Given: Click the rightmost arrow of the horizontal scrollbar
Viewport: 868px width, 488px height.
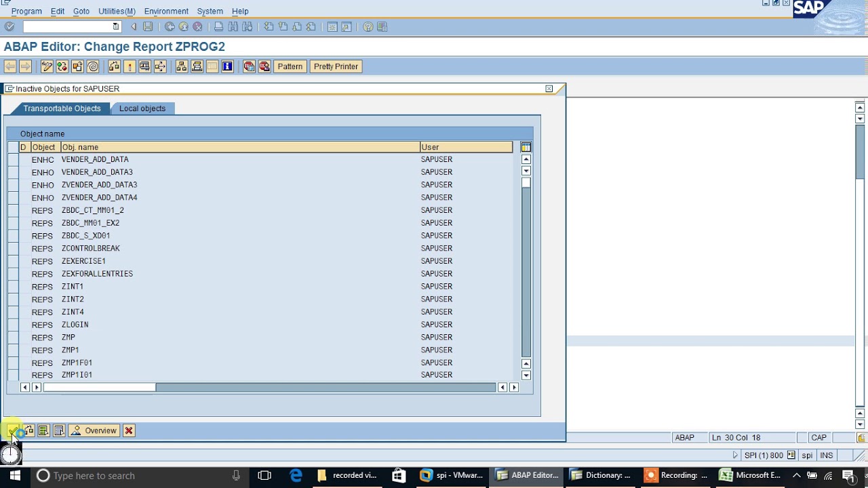Looking at the screenshot, I should click(513, 388).
